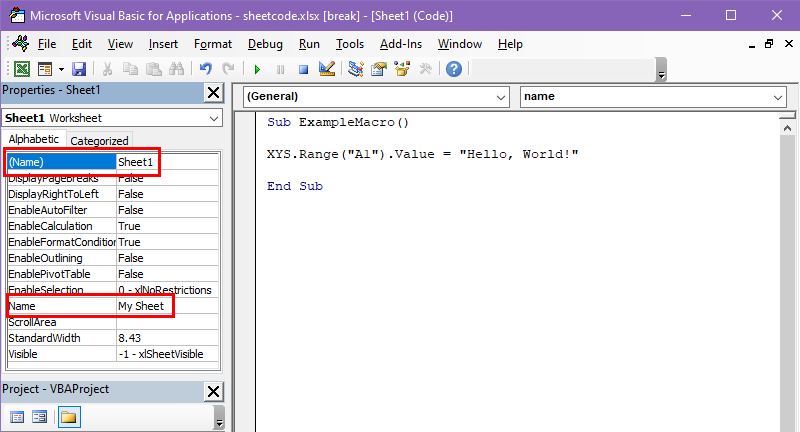The width and height of the screenshot is (800, 432).
Task: Open the Properties Window toolbar icon
Action: coord(379,69)
